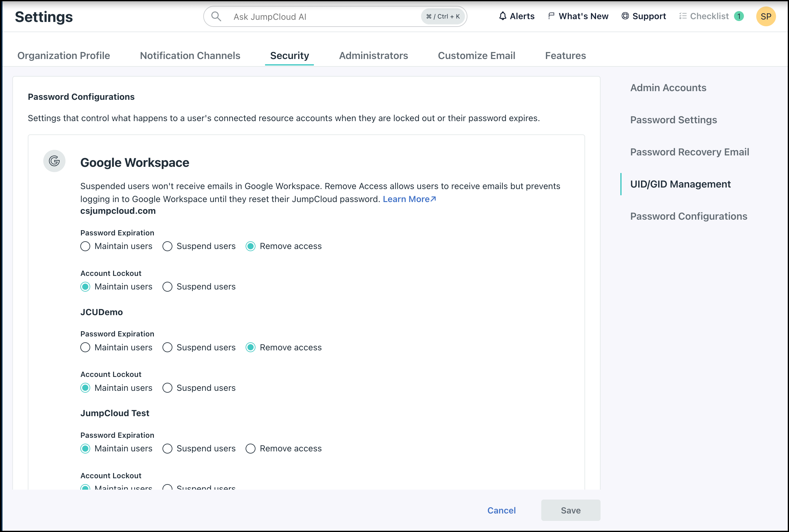Click the JCUDemo heading text
The image size is (789, 532).
101,312
